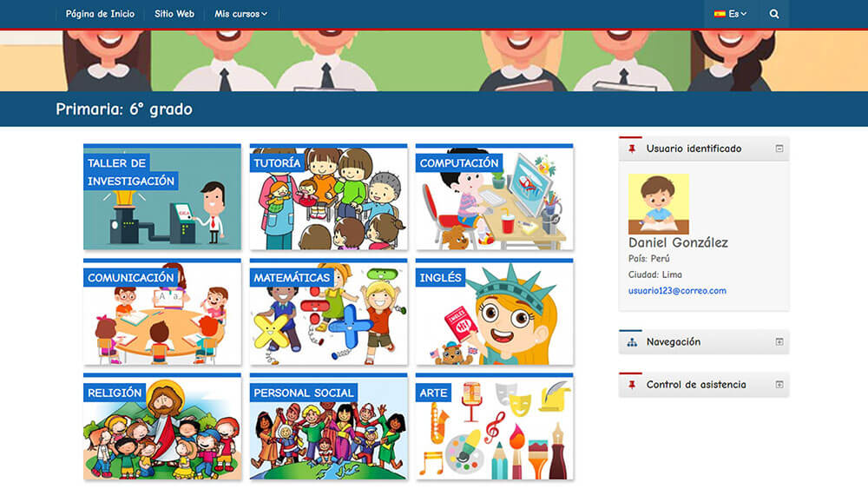The height and width of the screenshot is (489, 868).
Task: Open the Comunicación course card
Action: [x=162, y=311]
